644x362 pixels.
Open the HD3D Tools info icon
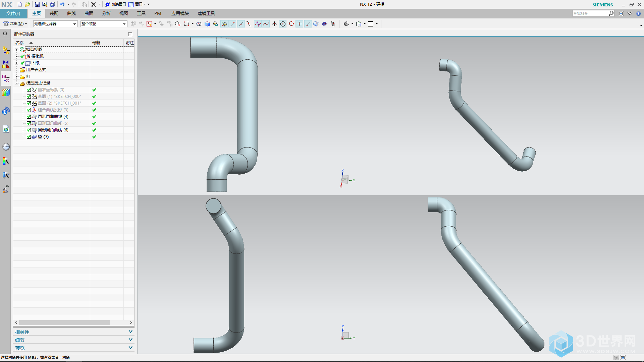pos(6,111)
